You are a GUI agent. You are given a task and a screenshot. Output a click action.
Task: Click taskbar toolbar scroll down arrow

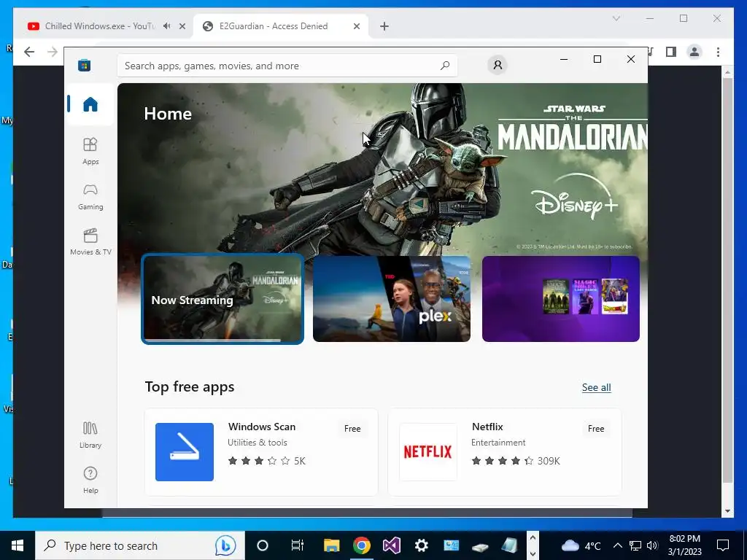[x=533, y=554]
